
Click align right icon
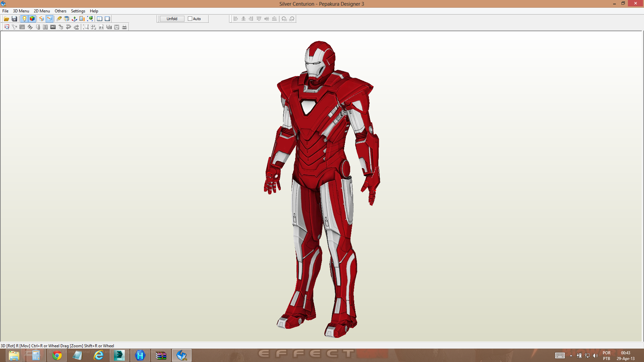coord(251,19)
